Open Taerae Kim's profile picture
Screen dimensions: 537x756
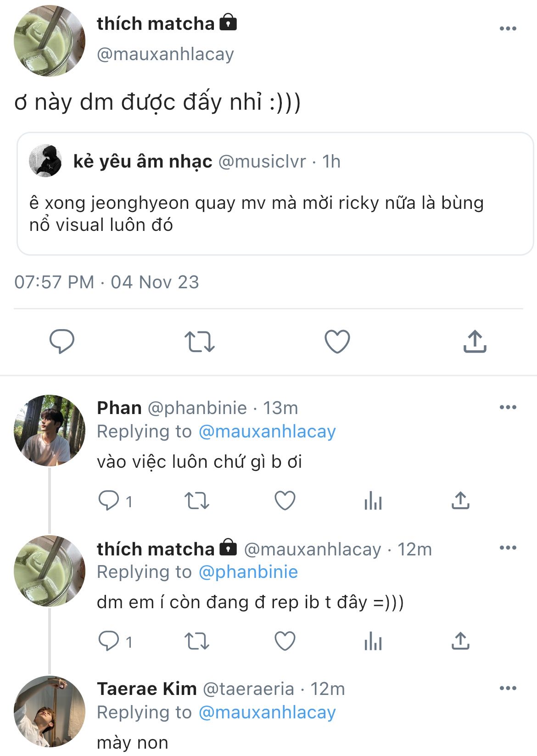[50, 711]
